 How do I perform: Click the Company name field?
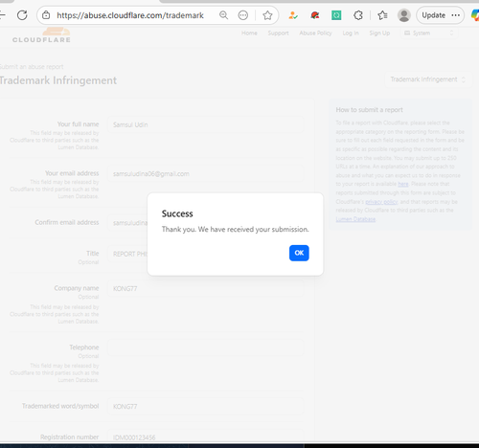206,289
